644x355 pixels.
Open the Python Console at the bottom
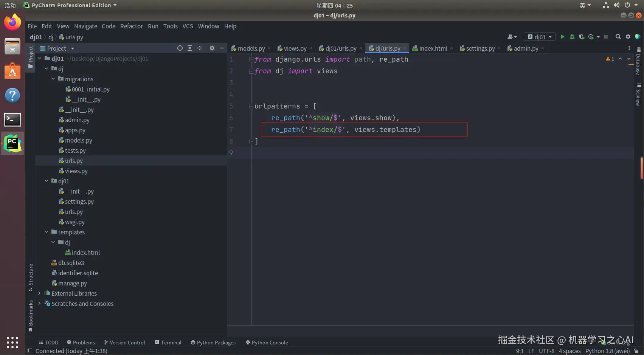267,343
